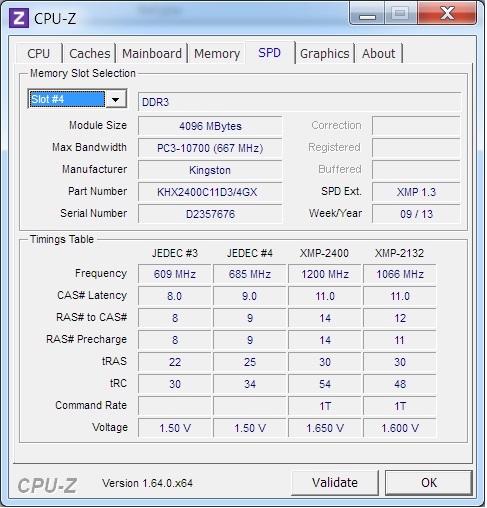Click JEDEC #3 tRAS value 22
This screenshot has width=487, height=508.
tap(175, 362)
